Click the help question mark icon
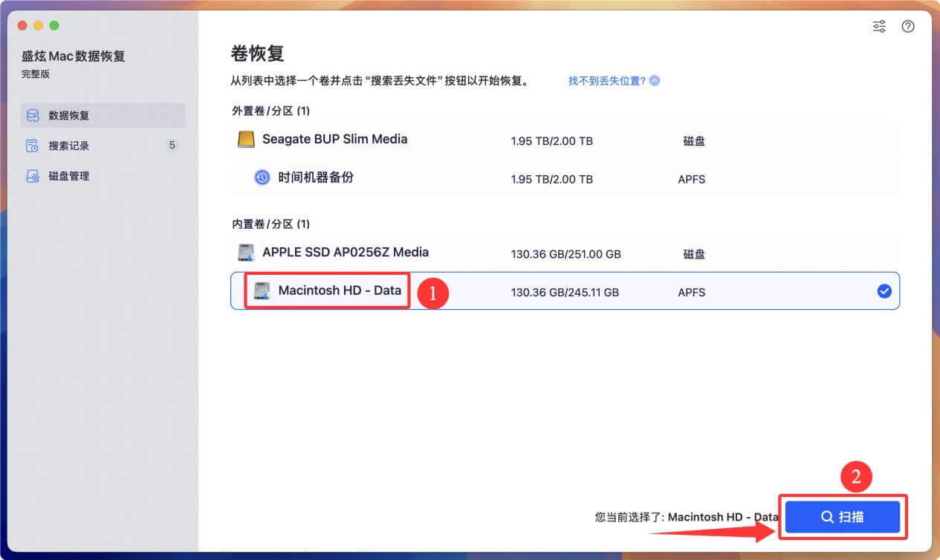 coord(908,26)
